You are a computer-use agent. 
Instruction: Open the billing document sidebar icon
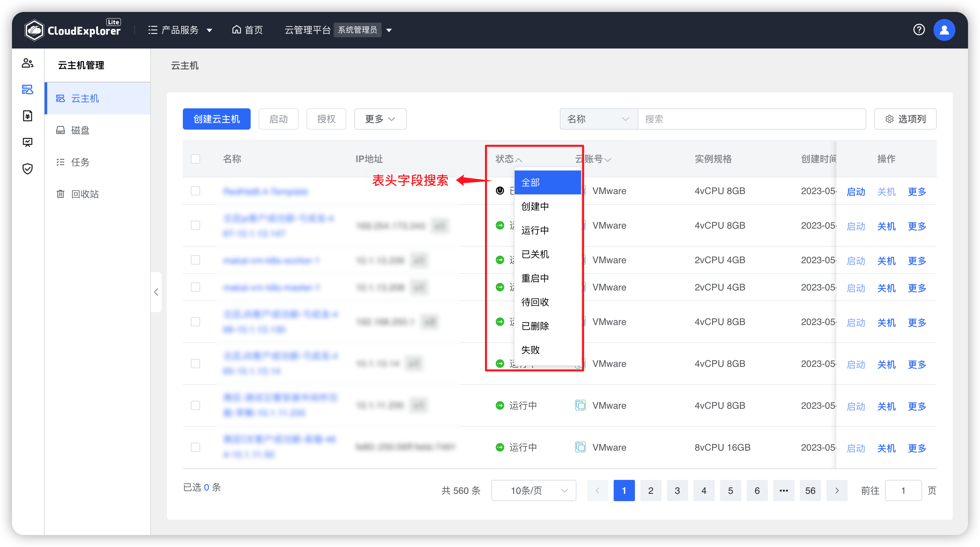[27, 116]
